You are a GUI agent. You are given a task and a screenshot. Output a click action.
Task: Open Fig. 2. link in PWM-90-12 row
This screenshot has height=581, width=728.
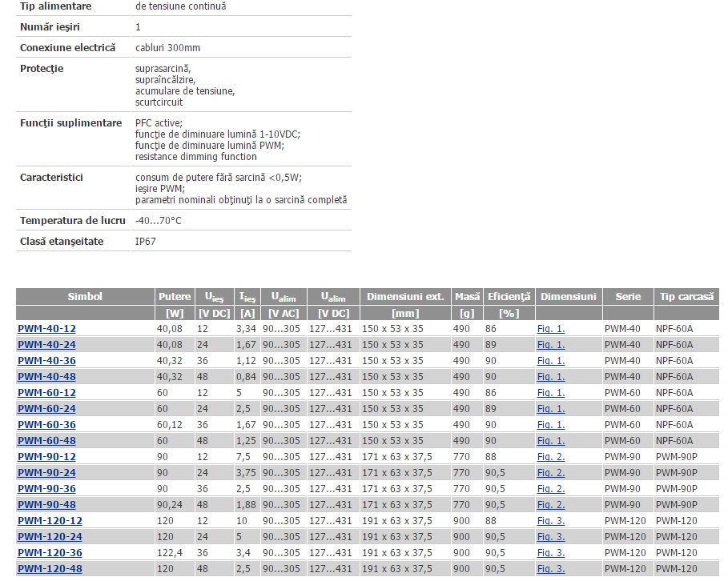pos(551,457)
